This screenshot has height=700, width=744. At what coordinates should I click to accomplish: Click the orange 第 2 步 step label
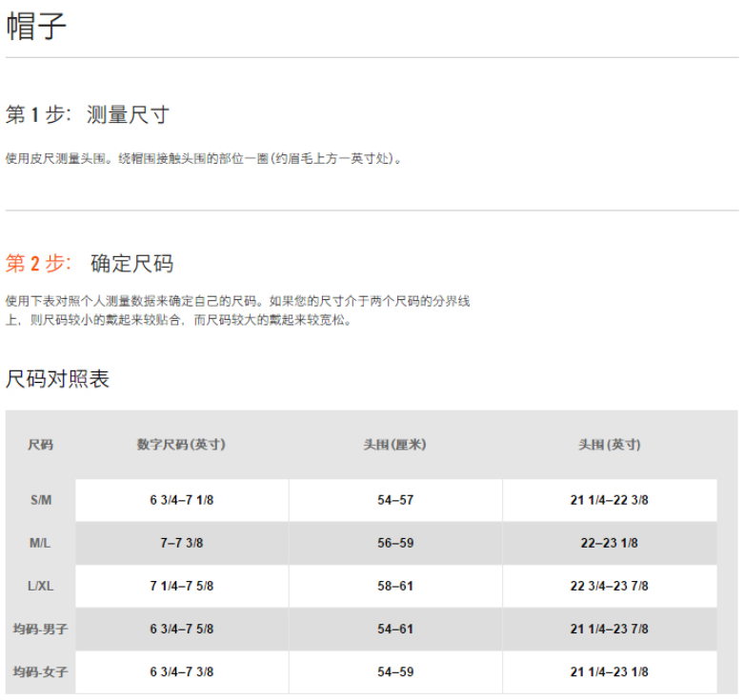(39, 264)
